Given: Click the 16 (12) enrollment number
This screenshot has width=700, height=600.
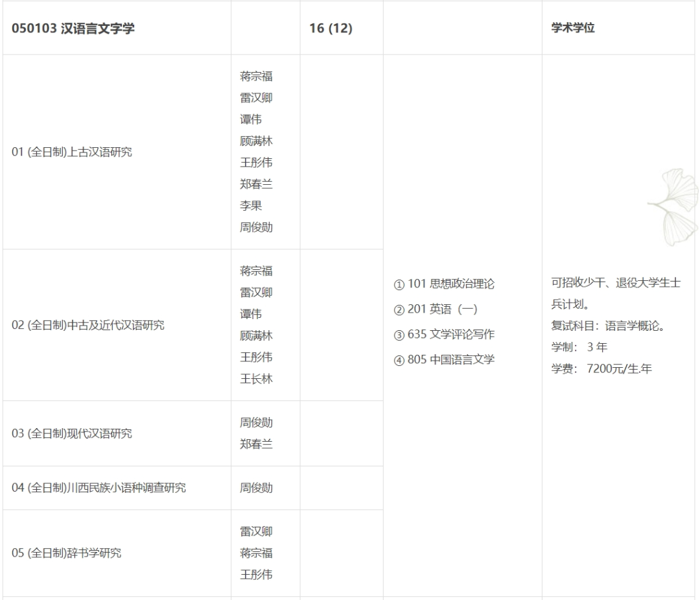Looking at the screenshot, I should click(x=331, y=28).
